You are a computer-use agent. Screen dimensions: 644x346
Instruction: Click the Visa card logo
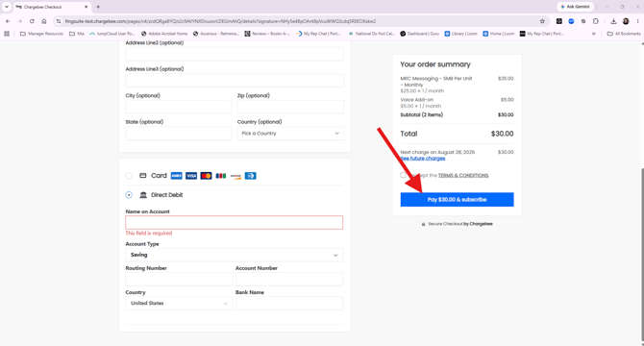[x=191, y=176]
